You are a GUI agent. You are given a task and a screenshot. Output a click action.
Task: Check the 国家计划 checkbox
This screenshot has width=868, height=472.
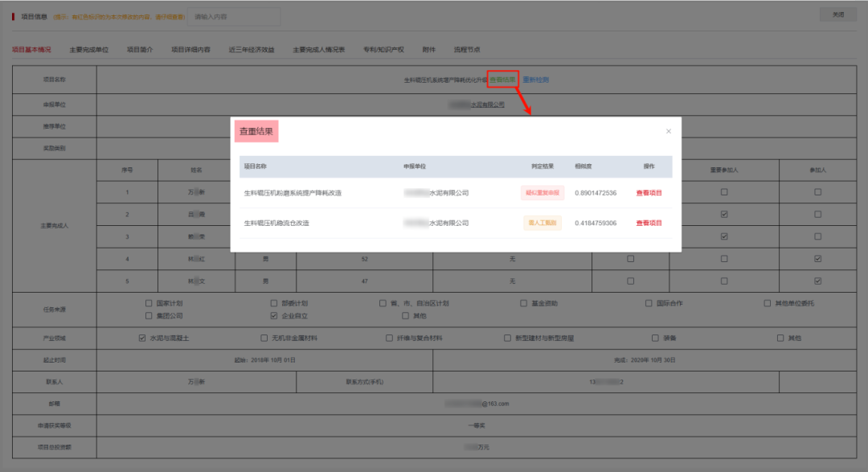tap(149, 303)
